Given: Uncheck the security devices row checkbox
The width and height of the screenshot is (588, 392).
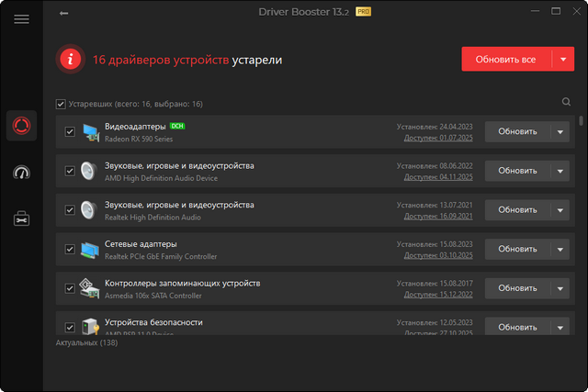Looking at the screenshot, I should point(70,327).
